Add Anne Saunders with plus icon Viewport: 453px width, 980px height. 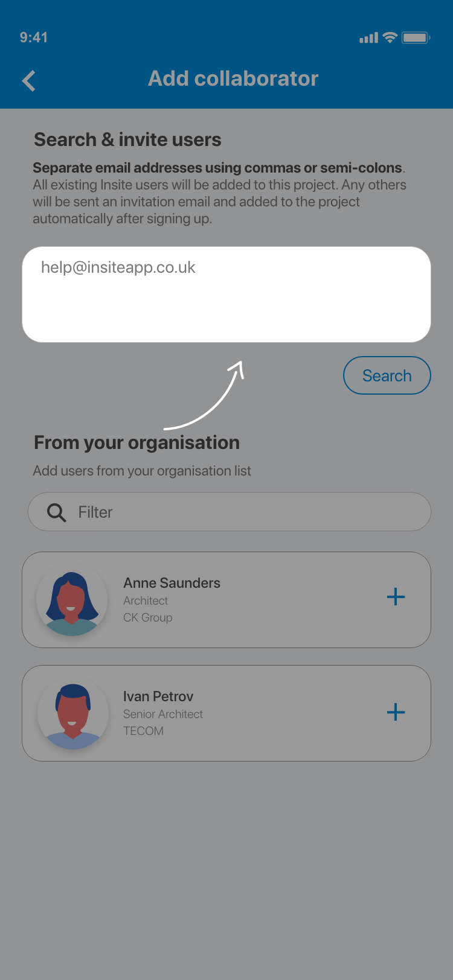(x=396, y=597)
